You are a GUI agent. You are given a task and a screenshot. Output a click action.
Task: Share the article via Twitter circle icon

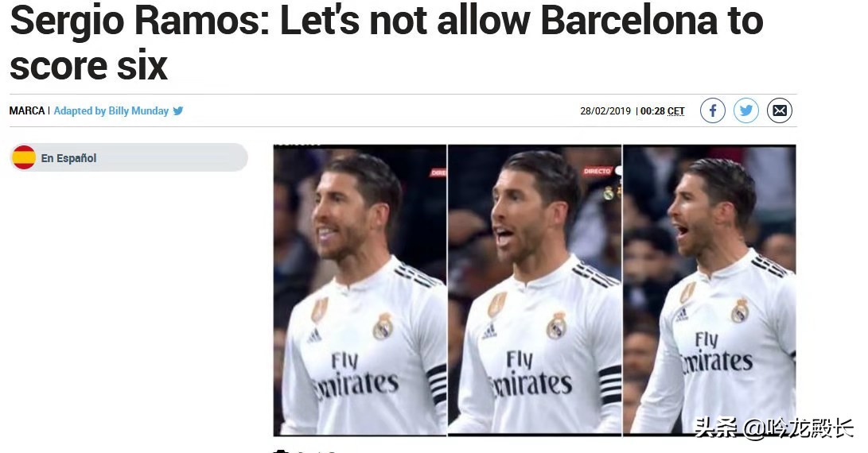(745, 110)
